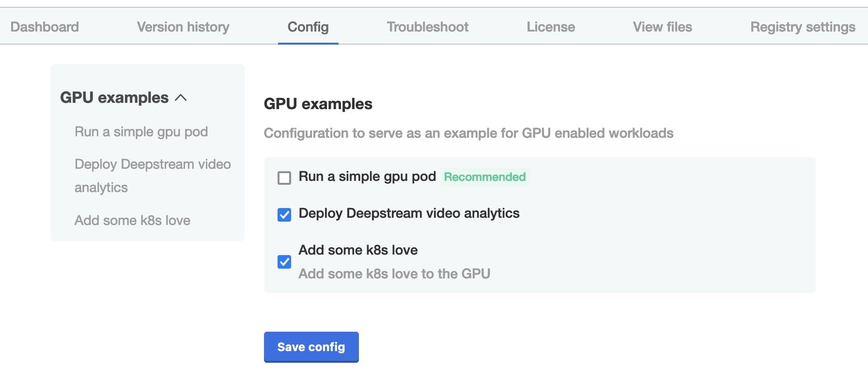Open the View files tab
The width and height of the screenshot is (868, 387).
point(662,27)
